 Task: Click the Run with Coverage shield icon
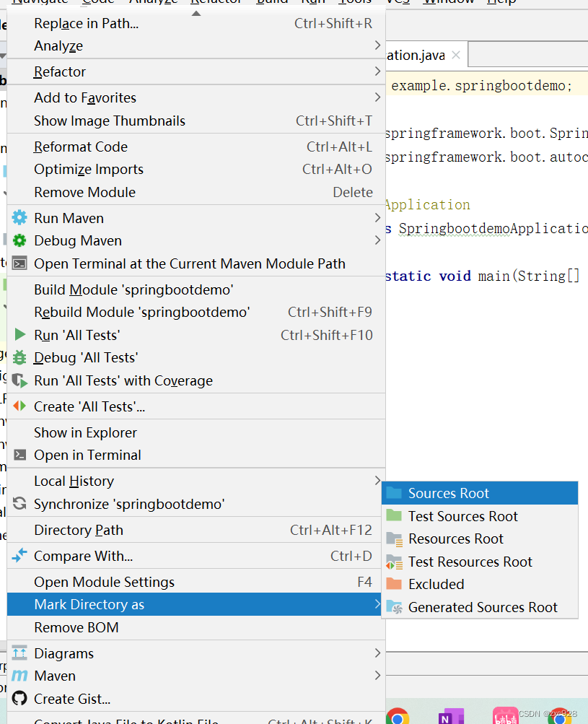[19, 380]
